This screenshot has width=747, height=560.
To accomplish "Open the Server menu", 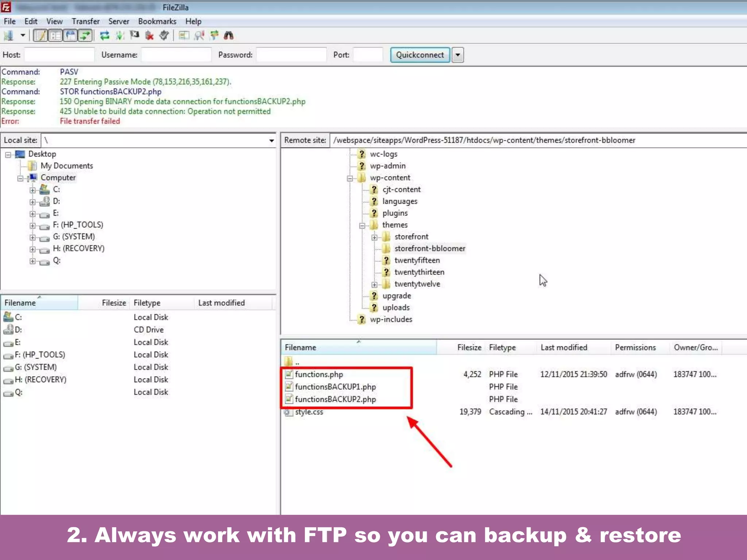I will click(119, 21).
